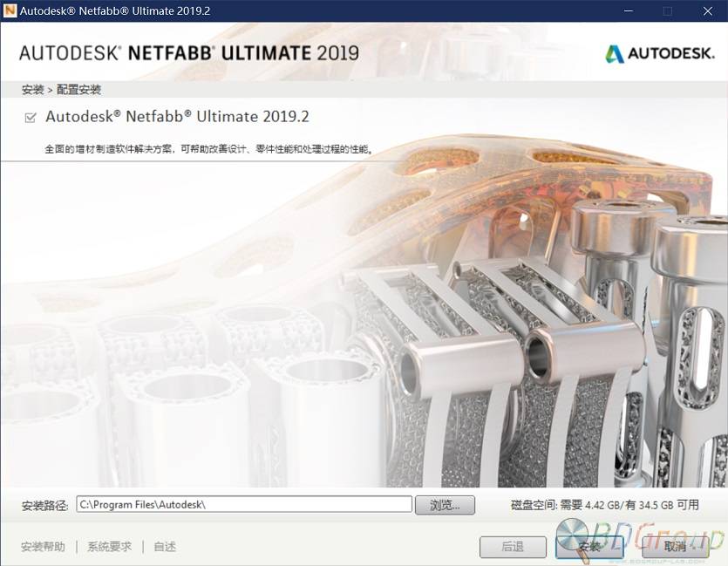Open the 自述 readme link
The width and height of the screenshot is (728, 566).
click(164, 547)
